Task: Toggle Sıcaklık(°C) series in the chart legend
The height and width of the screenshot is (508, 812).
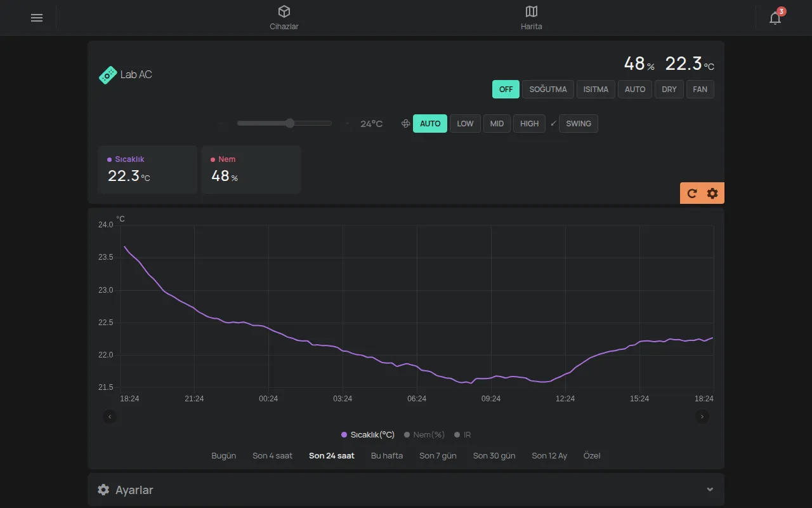Action: coord(368,435)
